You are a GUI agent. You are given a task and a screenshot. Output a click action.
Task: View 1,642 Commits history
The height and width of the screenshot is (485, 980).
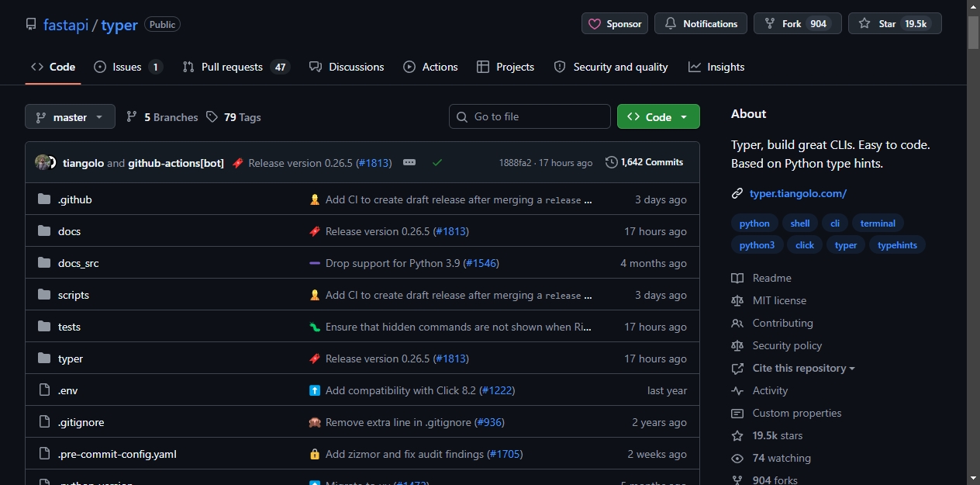[644, 162]
